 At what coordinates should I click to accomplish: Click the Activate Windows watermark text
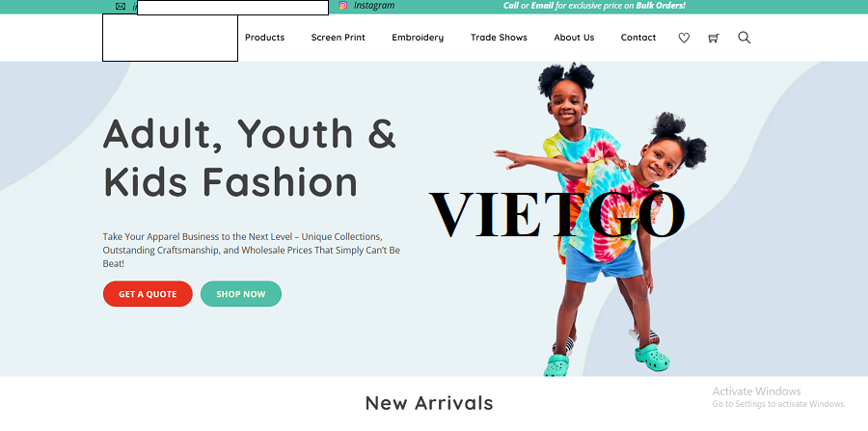[x=756, y=391]
